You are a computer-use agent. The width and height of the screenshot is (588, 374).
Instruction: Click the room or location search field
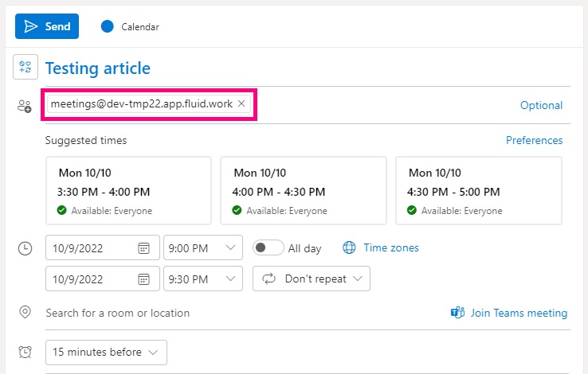pos(244,313)
